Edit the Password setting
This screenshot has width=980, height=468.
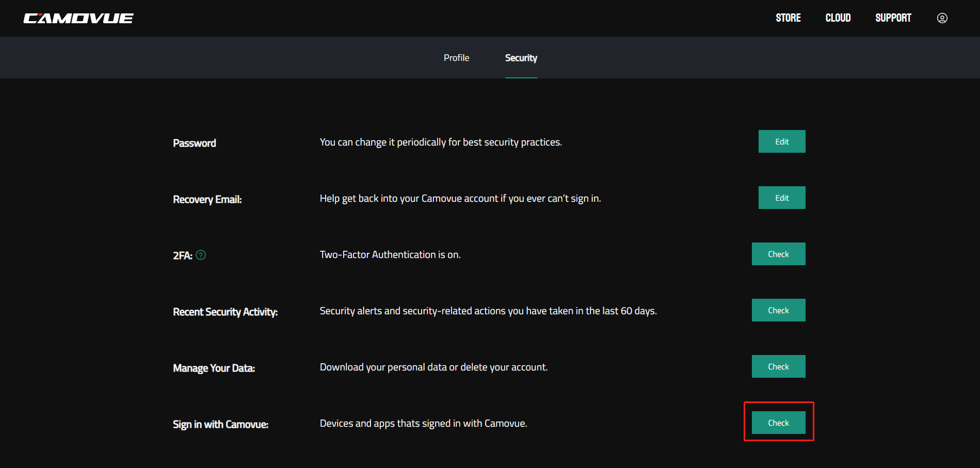tap(782, 141)
